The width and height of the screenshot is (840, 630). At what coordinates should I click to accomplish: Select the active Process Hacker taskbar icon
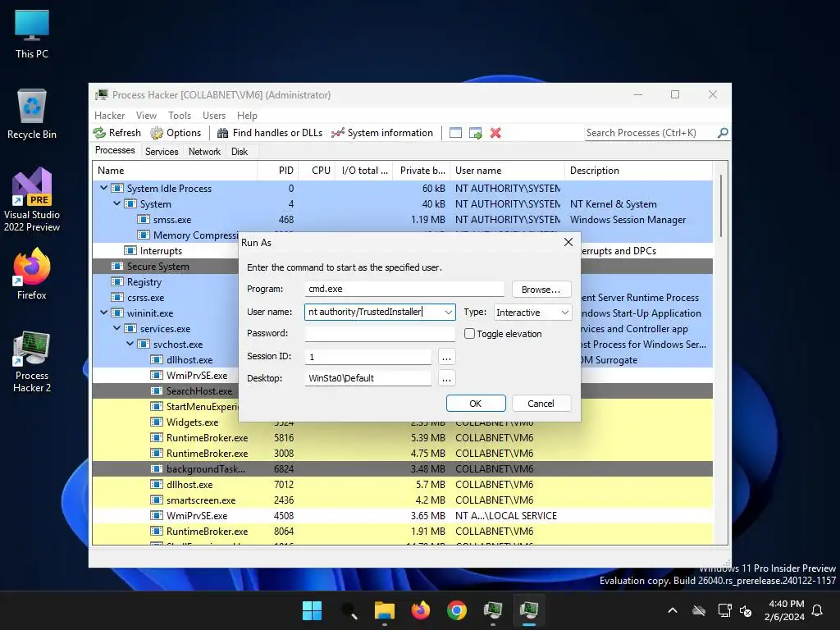pyautogui.click(x=529, y=610)
